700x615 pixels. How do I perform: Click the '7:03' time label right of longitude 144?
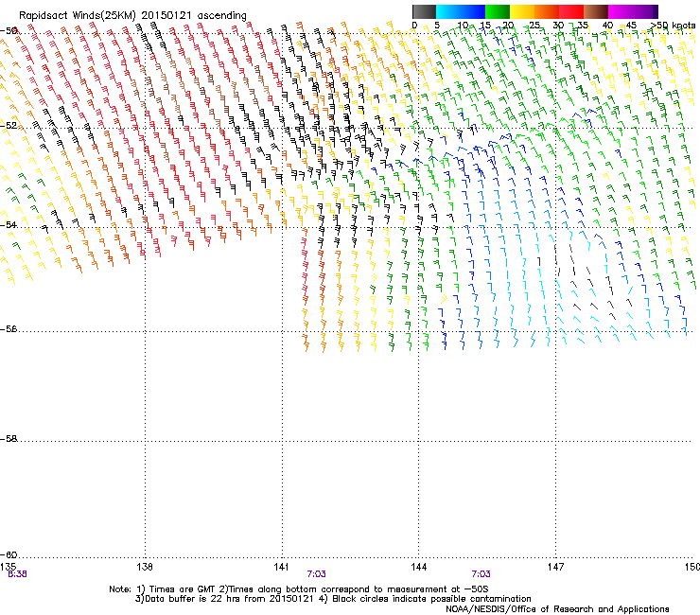coord(481,574)
